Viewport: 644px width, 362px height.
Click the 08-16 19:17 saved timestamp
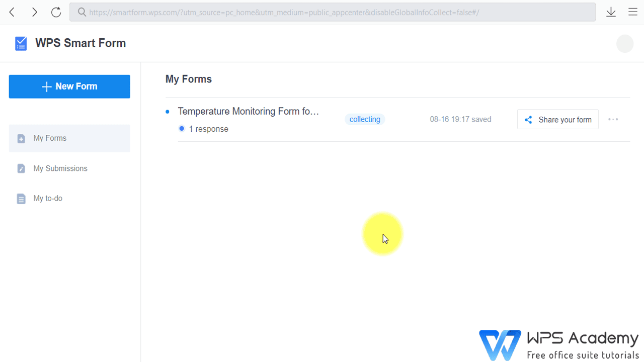tap(460, 119)
